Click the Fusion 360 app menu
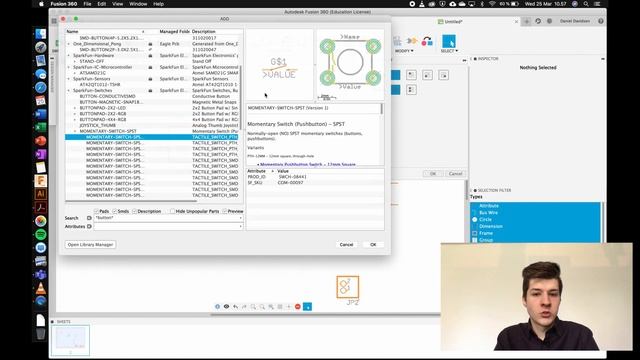The width and height of the screenshot is (640, 360). click(64, 4)
